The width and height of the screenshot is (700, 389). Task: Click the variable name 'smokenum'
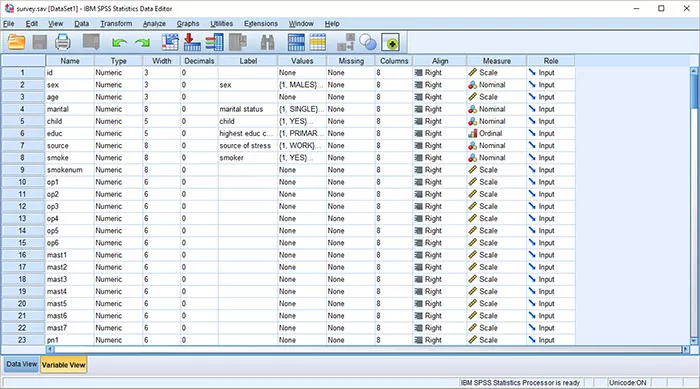click(x=65, y=170)
